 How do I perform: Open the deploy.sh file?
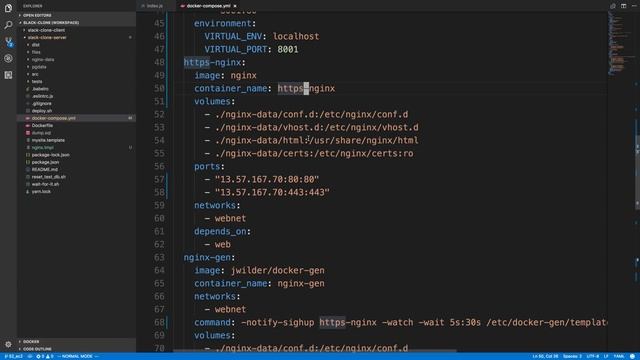click(42, 111)
